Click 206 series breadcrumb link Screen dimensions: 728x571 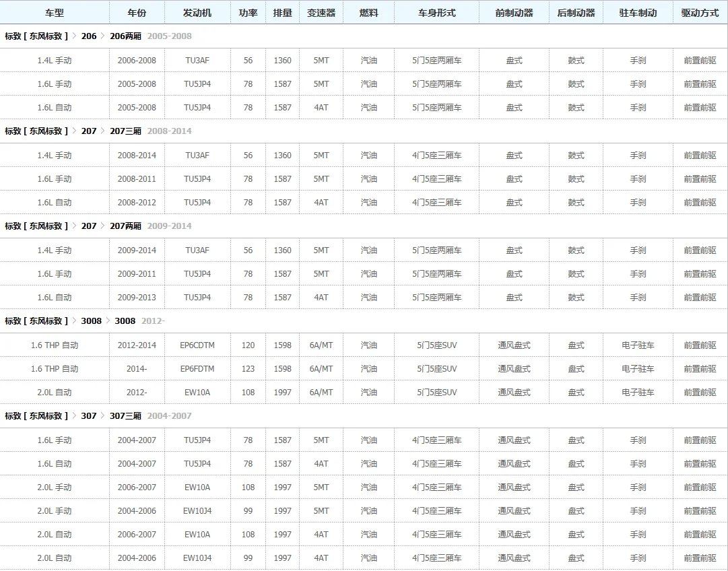click(x=89, y=36)
